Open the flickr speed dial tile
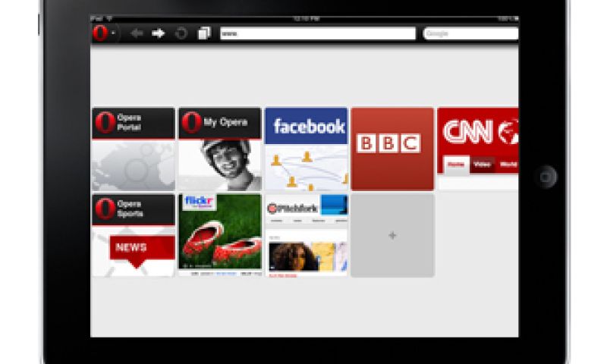The height and width of the screenshot is (364, 607). (220, 236)
